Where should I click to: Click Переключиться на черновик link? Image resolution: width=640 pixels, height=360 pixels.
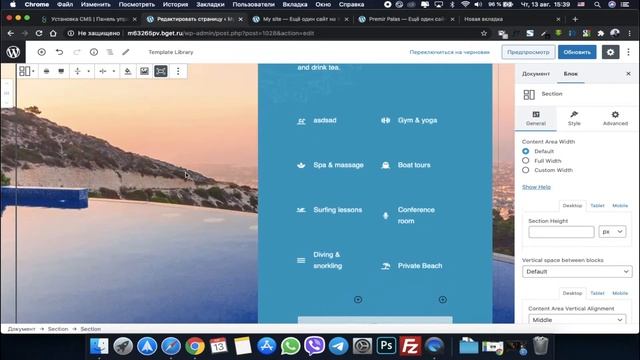[x=449, y=52]
